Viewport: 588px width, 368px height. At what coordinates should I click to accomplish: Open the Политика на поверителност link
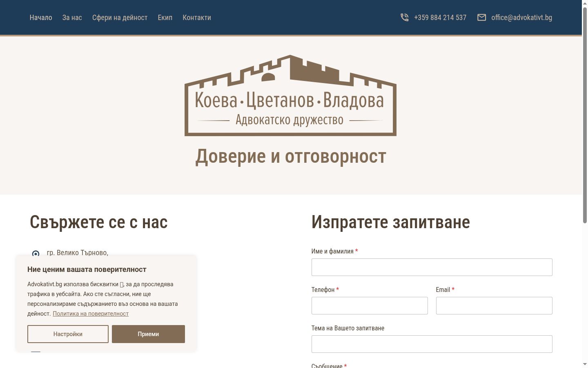[91, 314]
